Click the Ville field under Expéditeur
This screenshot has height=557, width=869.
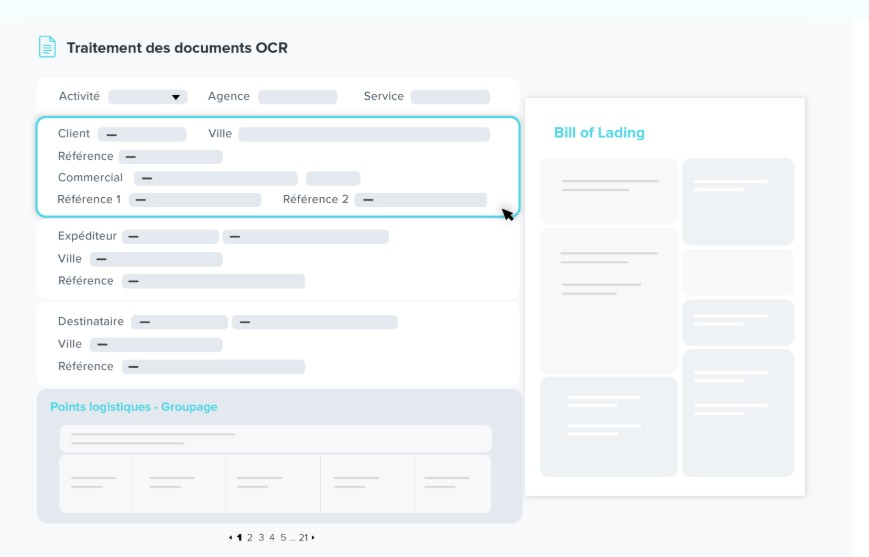pos(156,259)
